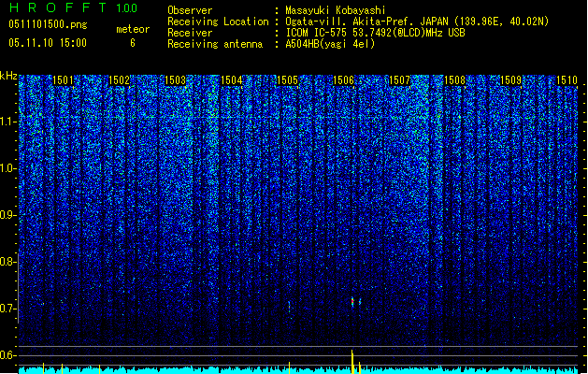Click the HROFFT title text

58,7
